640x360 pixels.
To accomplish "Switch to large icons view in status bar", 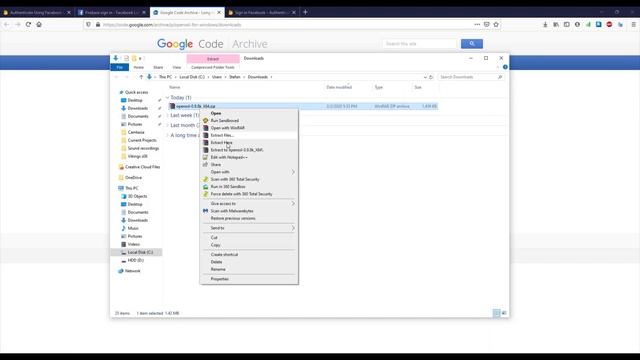I will [504, 313].
